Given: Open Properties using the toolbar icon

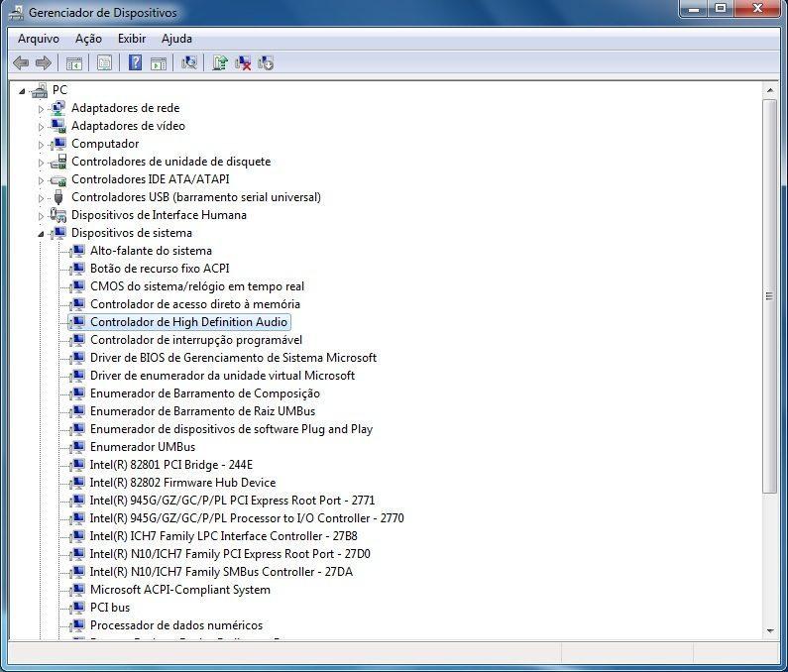Looking at the screenshot, I should tap(104, 62).
